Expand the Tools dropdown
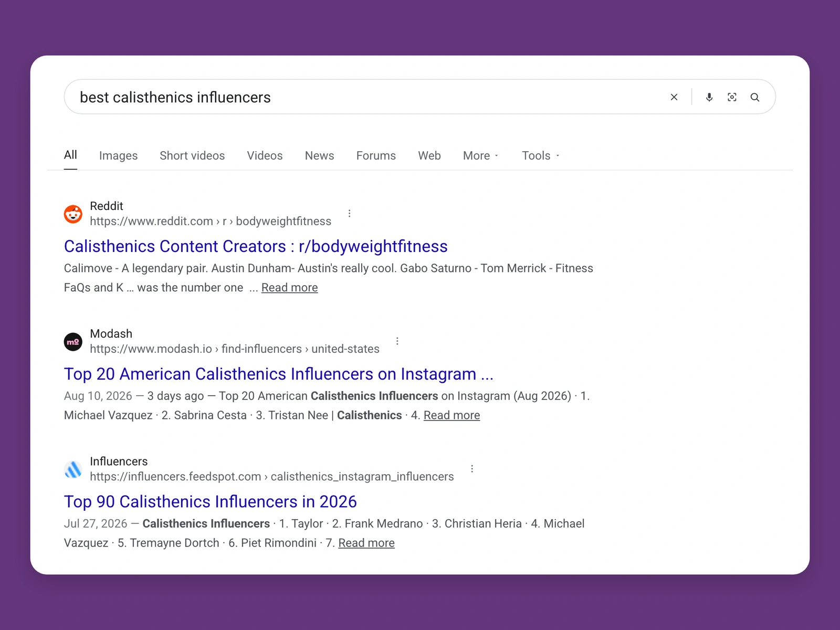 (x=541, y=156)
